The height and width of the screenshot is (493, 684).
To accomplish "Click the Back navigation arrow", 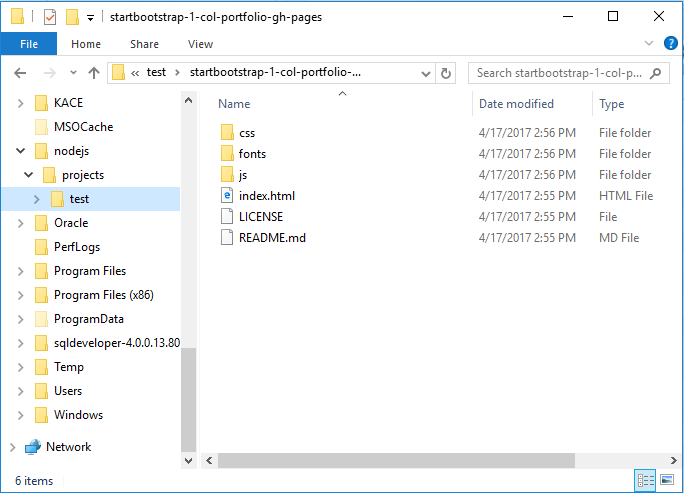I will click(x=21, y=73).
